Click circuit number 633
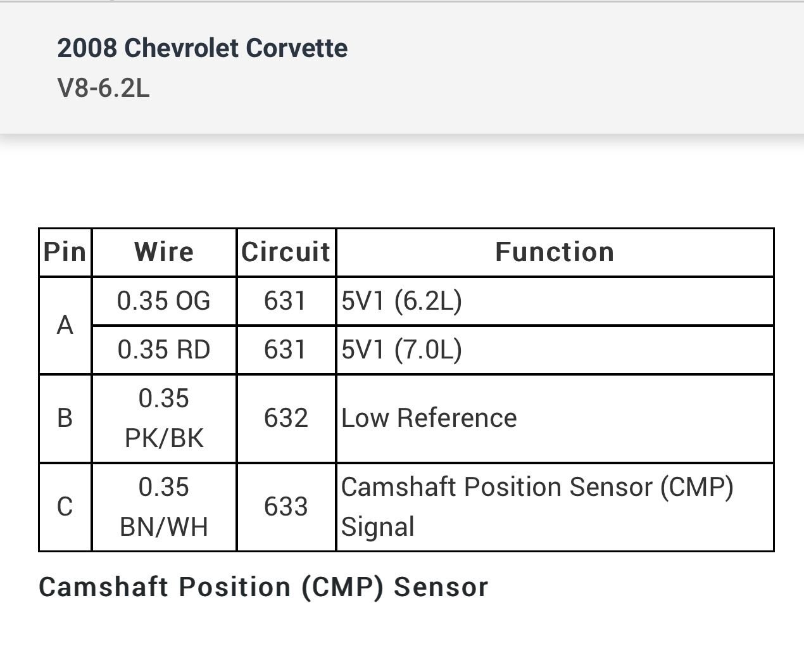 (x=286, y=507)
